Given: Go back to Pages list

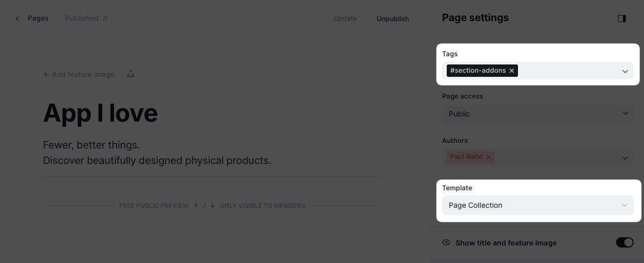Looking at the screenshot, I should click(38, 19).
